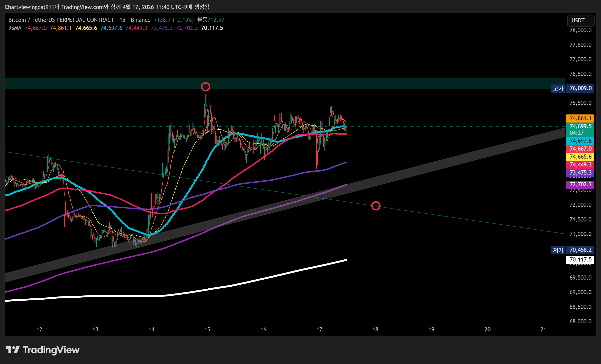Screen dimensions: 601x364
Task: Click the orange 74,861.1 price tag
Action: 580,118
